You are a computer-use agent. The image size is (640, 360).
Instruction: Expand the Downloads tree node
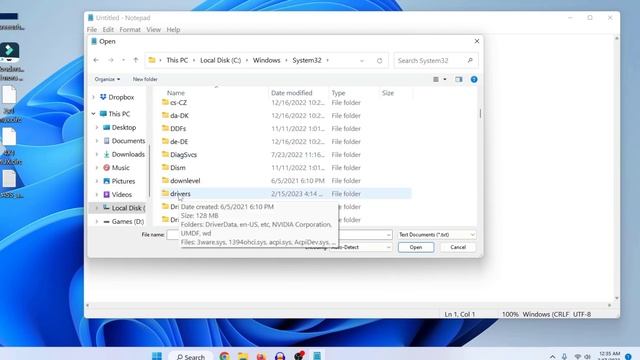[97, 154]
